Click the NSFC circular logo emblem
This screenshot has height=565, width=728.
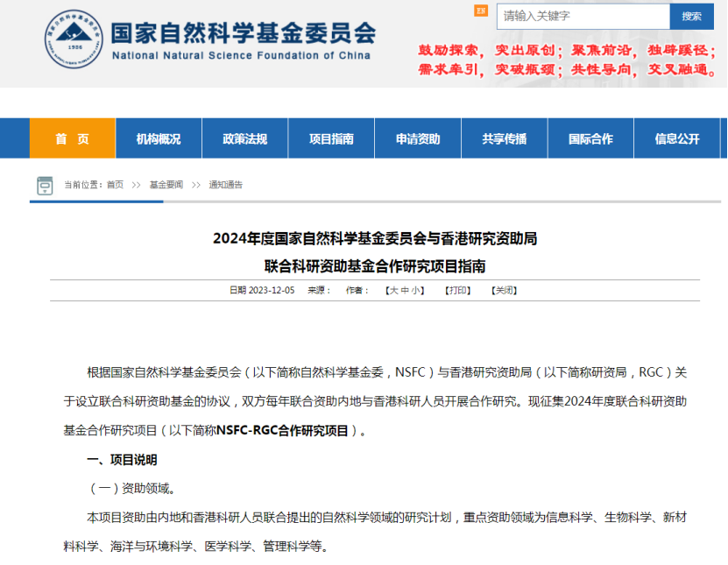(74, 42)
